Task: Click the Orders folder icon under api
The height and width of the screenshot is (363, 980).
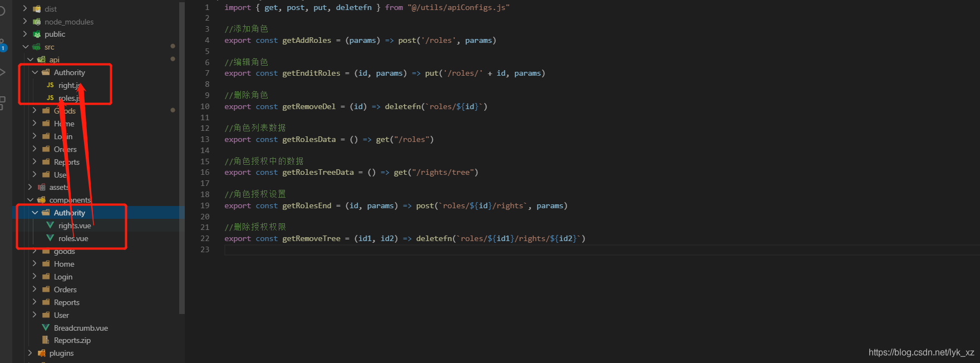Action: point(46,149)
